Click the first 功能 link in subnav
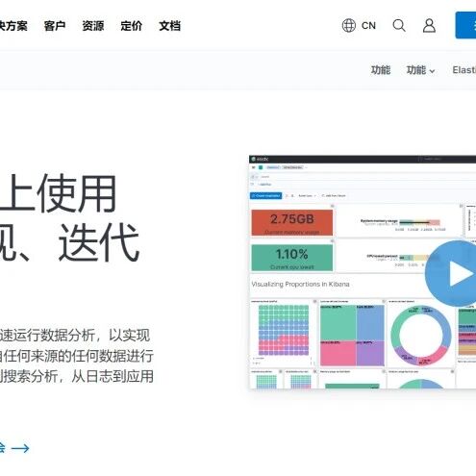Image resolution: width=476 pixels, height=476 pixels. 381,70
